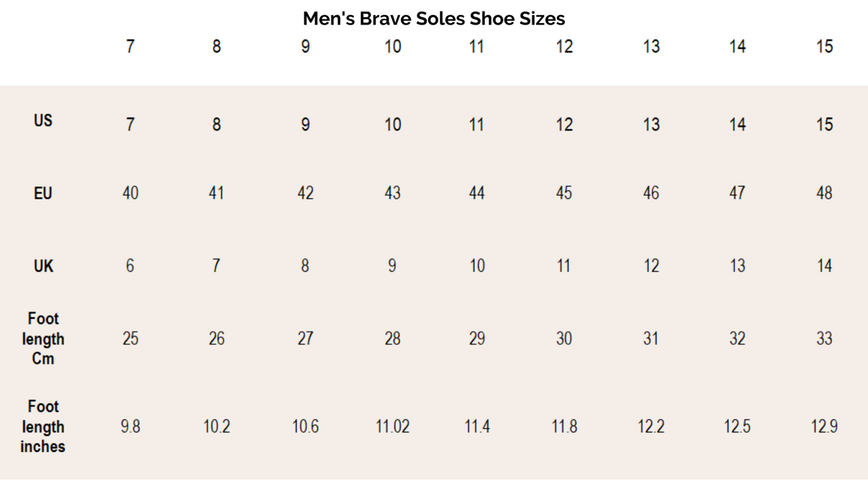
Task: Select EU size 48 cell
Action: pyautogui.click(x=824, y=193)
